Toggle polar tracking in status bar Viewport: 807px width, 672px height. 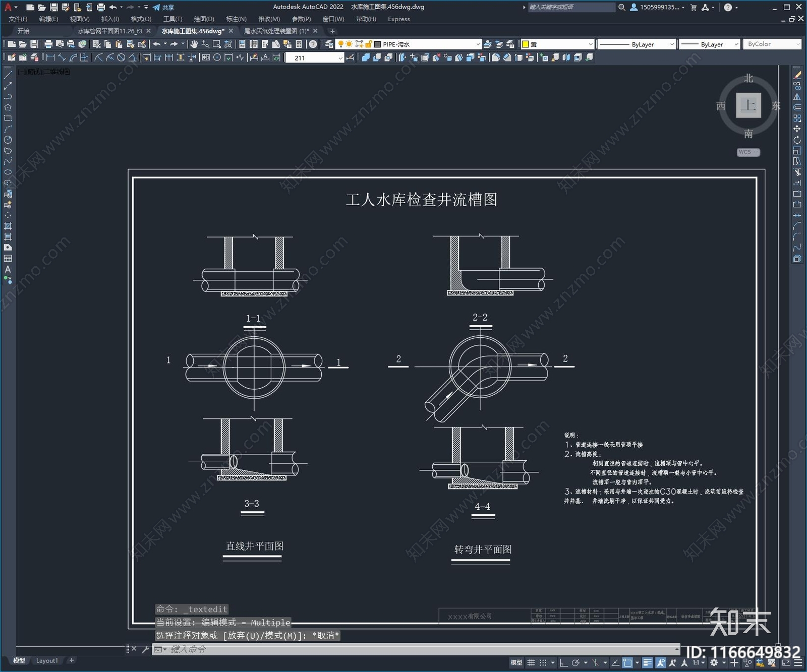coord(575,662)
